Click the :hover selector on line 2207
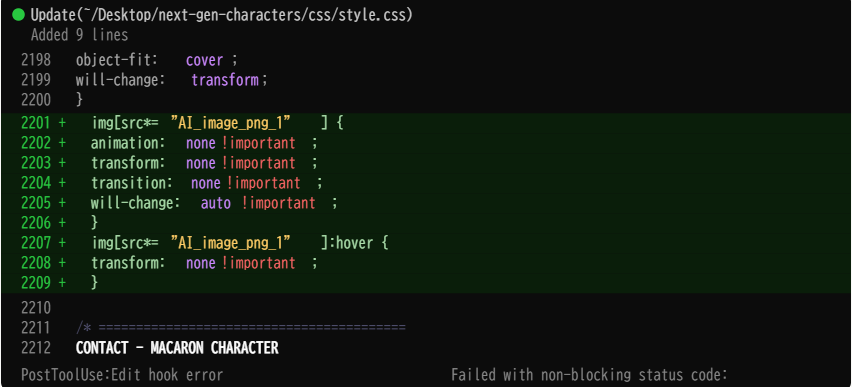The width and height of the screenshot is (852, 387). tap(352, 243)
